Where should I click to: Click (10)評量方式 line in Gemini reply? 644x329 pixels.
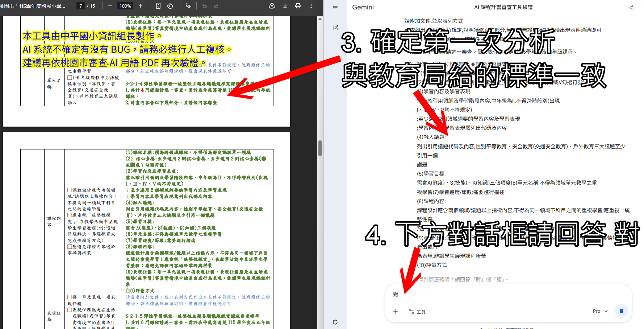pos(432,265)
